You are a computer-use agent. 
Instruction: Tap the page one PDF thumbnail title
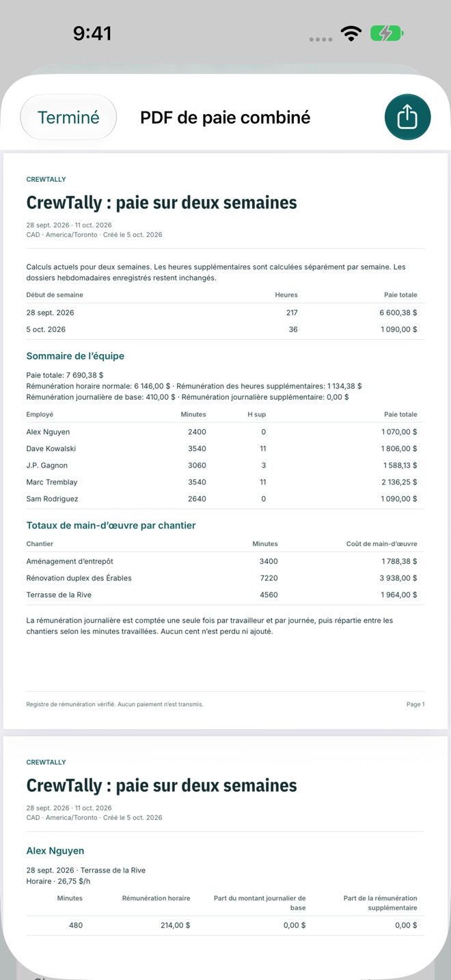pyautogui.click(x=161, y=203)
